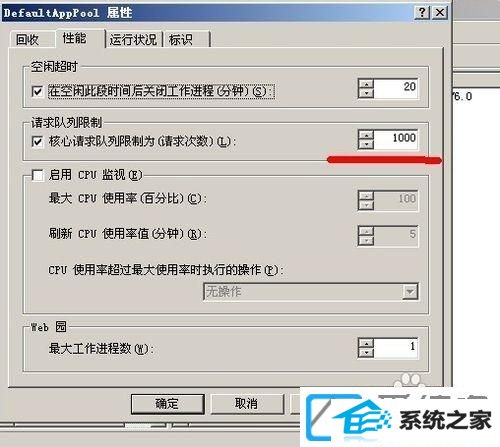This screenshot has width=500, height=447.
Task: Select the 性能 tab
Action: point(75,38)
